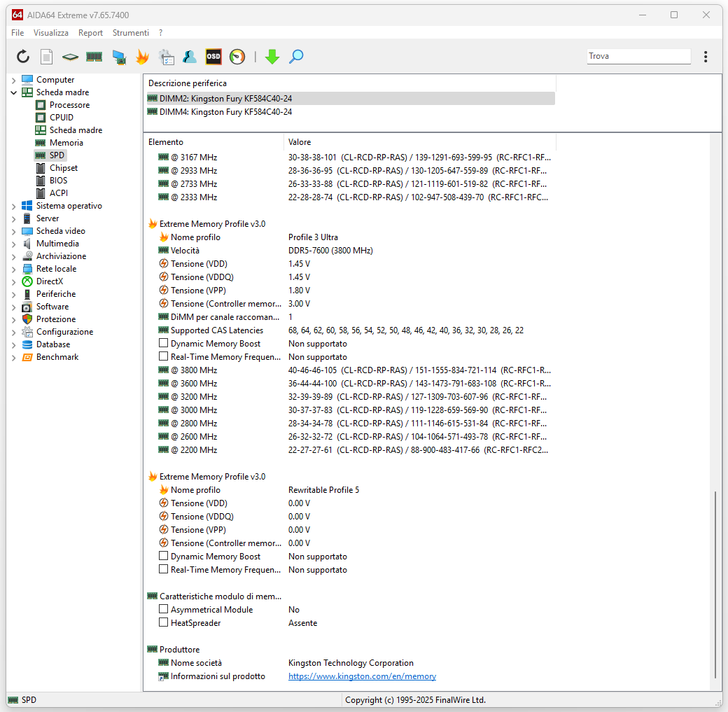Open BIOS tree entry
The image size is (728, 712).
pyautogui.click(x=59, y=180)
